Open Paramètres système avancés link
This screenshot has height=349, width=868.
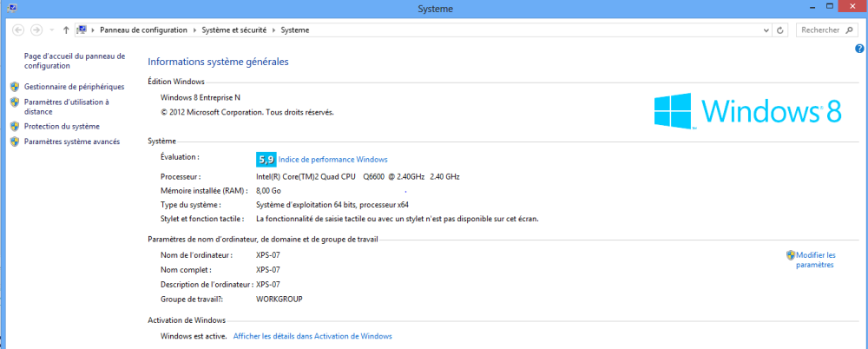(72, 142)
